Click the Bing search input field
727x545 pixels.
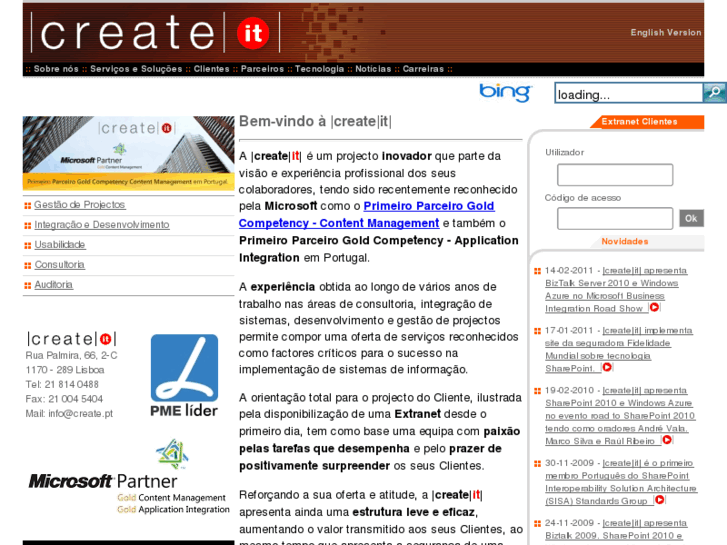(x=629, y=93)
